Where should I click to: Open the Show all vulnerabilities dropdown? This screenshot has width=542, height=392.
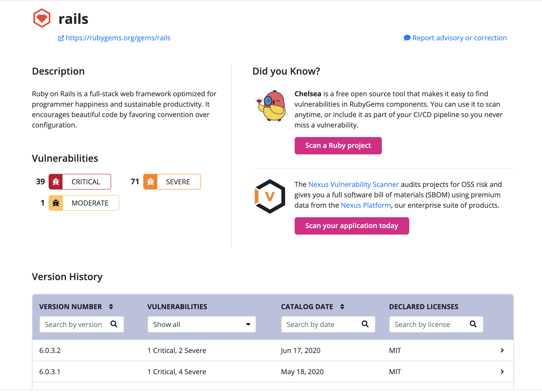[201, 324]
